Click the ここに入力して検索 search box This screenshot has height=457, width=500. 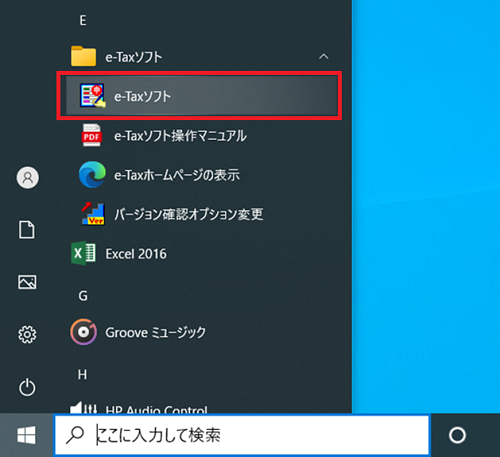(242, 435)
